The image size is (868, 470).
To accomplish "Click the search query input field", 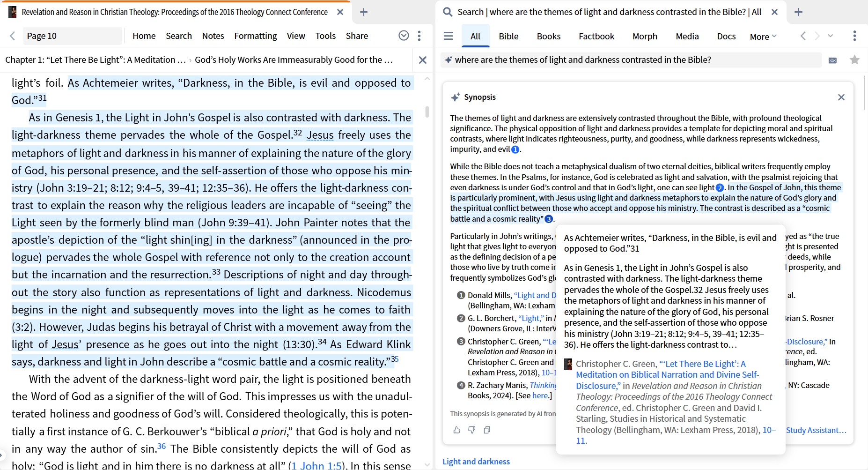I will click(x=631, y=60).
